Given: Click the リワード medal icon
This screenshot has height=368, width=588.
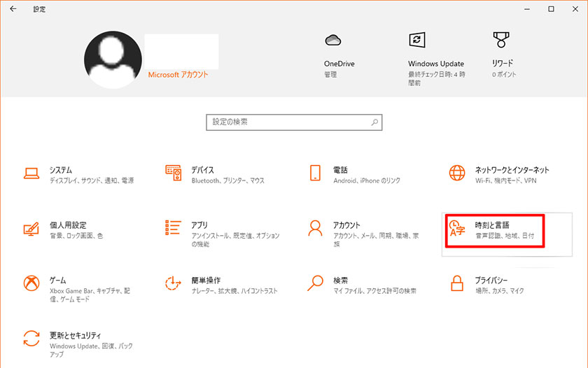Looking at the screenshot, I should pos(501,40).
